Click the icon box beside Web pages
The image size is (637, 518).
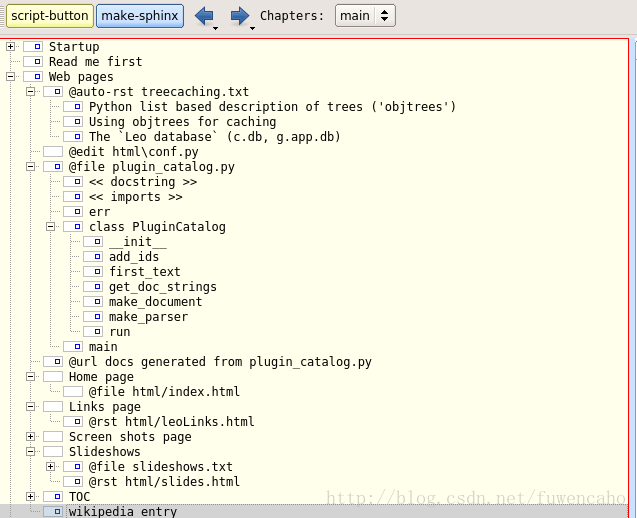[x=33, y=76]
